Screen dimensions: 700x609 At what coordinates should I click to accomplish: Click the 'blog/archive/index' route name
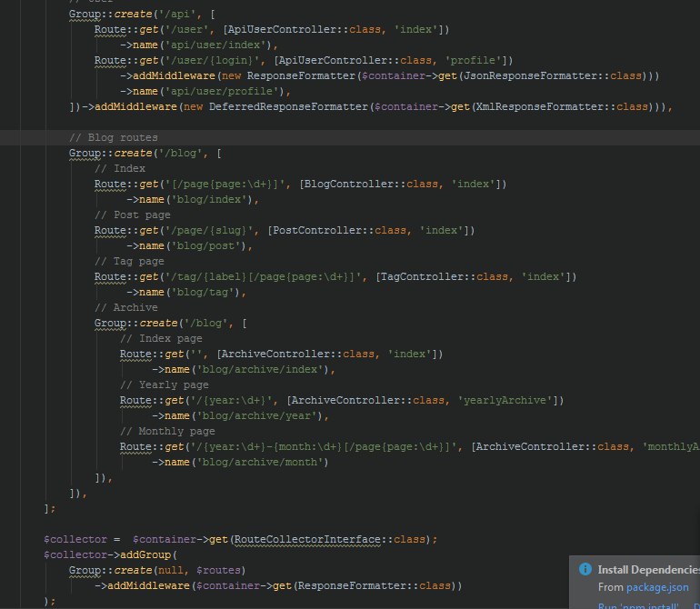(x=260, y=370)
